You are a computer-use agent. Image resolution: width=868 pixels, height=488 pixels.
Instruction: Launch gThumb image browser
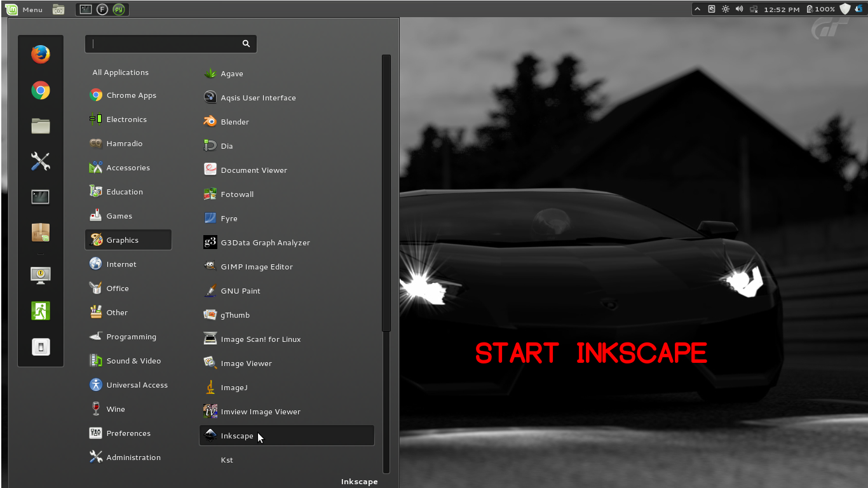[x=287, y=315]
